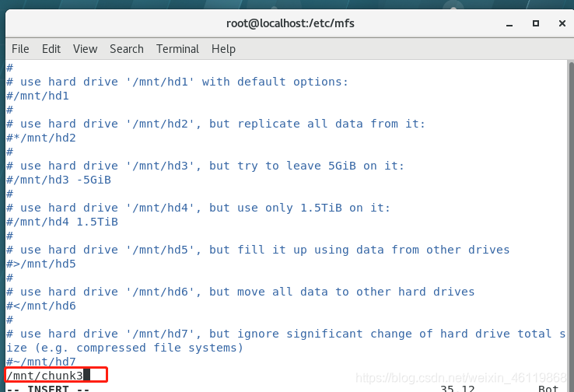574x392 pixels.
Task: Open the File menu
Action: pyautogui.click(x=20, y=49)
